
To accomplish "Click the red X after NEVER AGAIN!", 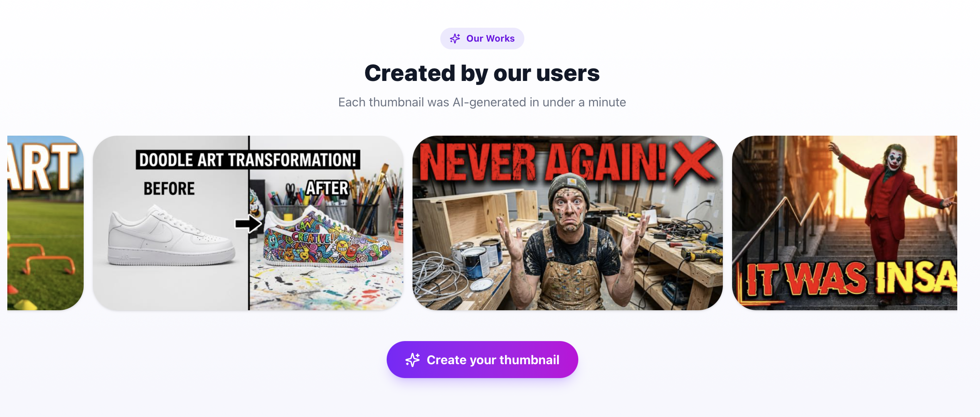I will pos(692,162).
